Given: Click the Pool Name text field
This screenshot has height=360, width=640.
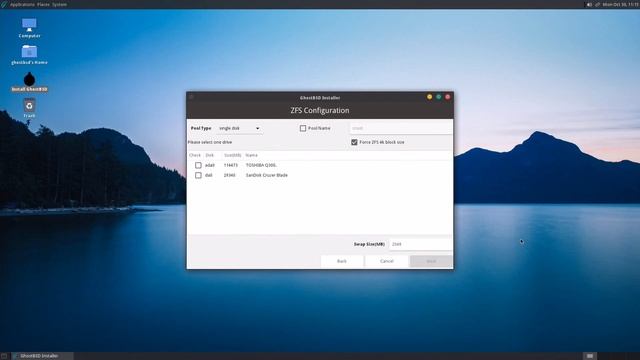Looking at the screenshot, I should tap(400, 128).
